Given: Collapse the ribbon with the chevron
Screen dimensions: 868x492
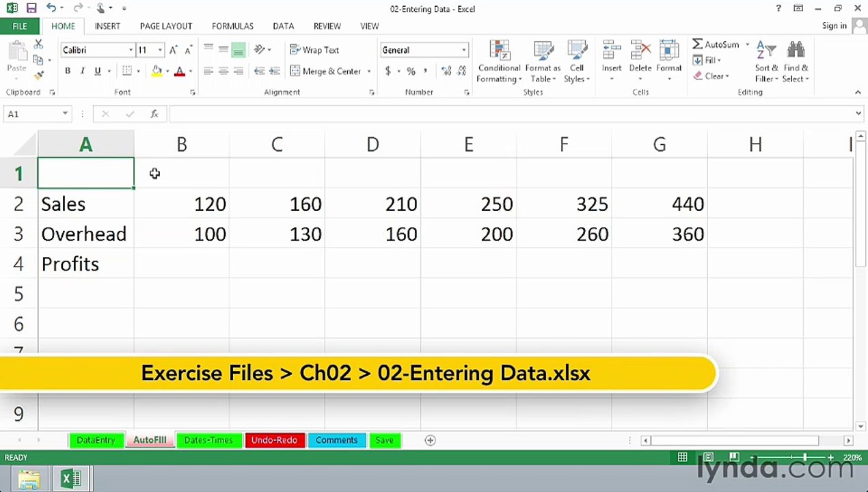Looking at the screenshot, I should click(858, 92).
